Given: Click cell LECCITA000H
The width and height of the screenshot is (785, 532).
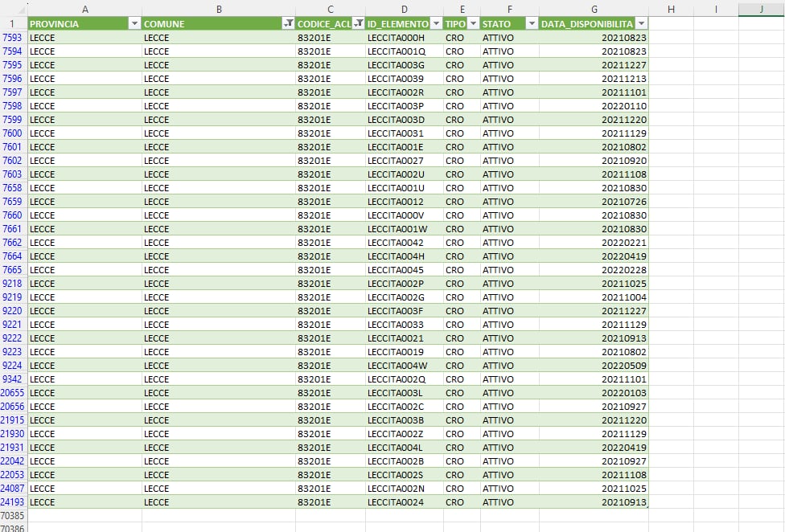Looking at the screenshot, I should click(x=405, y=38).
